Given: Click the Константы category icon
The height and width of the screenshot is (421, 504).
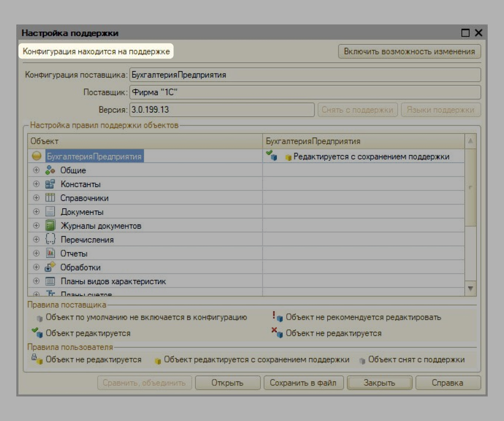Looking at the screenshot, I should [50, 184].
